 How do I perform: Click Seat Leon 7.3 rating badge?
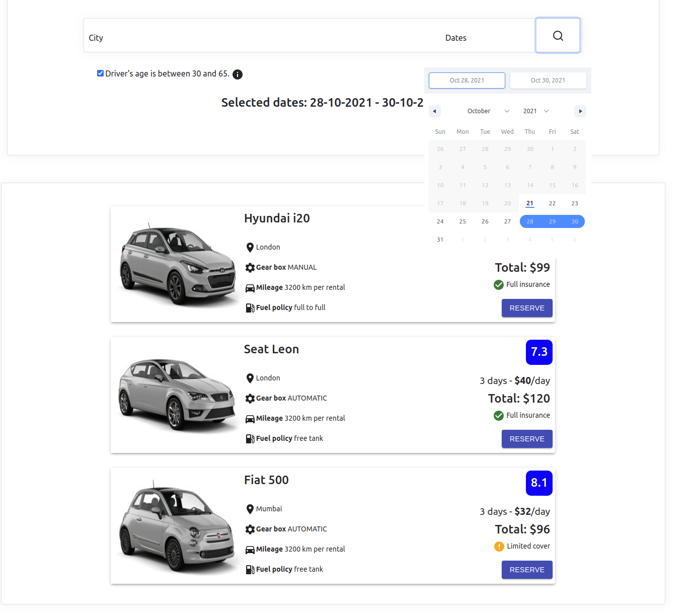(x=539, y=352)
